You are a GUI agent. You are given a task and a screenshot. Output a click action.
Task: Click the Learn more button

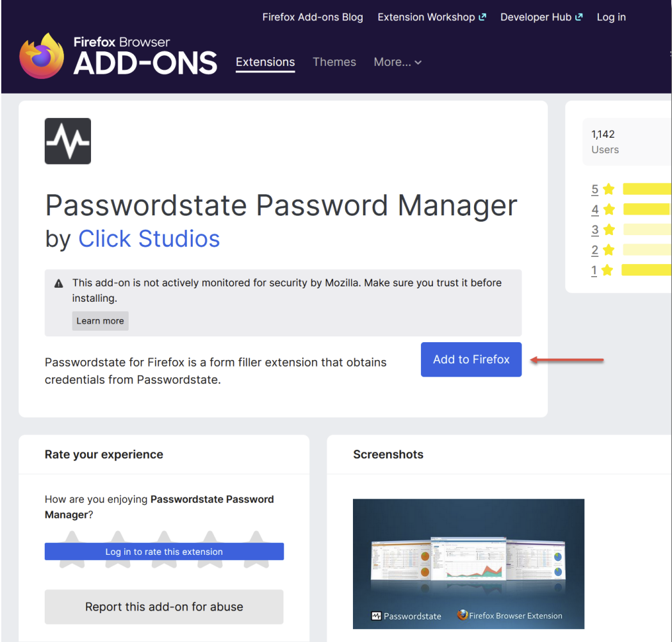click(101, 321)
